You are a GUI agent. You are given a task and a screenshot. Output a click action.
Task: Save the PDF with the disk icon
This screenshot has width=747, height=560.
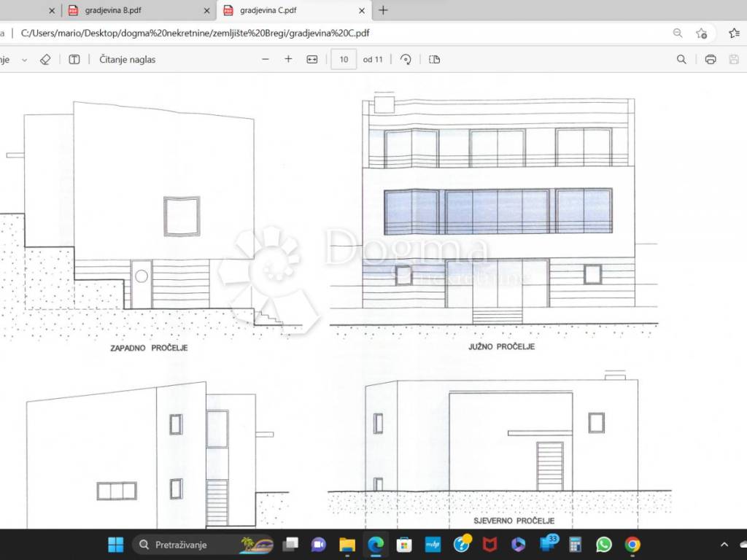pos(734,60)
